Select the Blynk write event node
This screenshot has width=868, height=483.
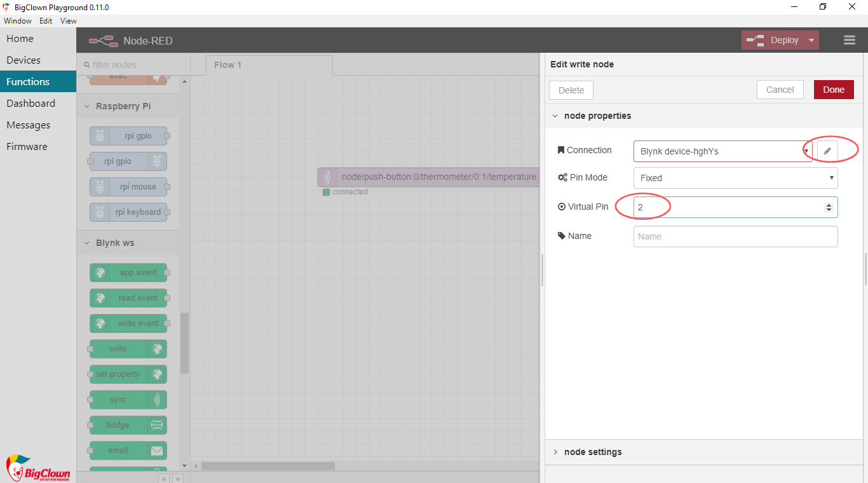tap(128, 323)
